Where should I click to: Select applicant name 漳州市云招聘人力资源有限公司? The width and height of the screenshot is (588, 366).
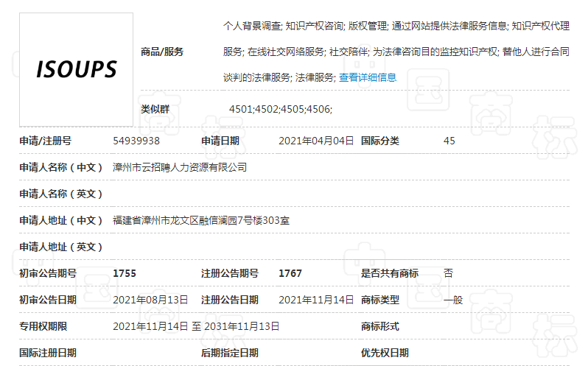[x=180, y=167]
